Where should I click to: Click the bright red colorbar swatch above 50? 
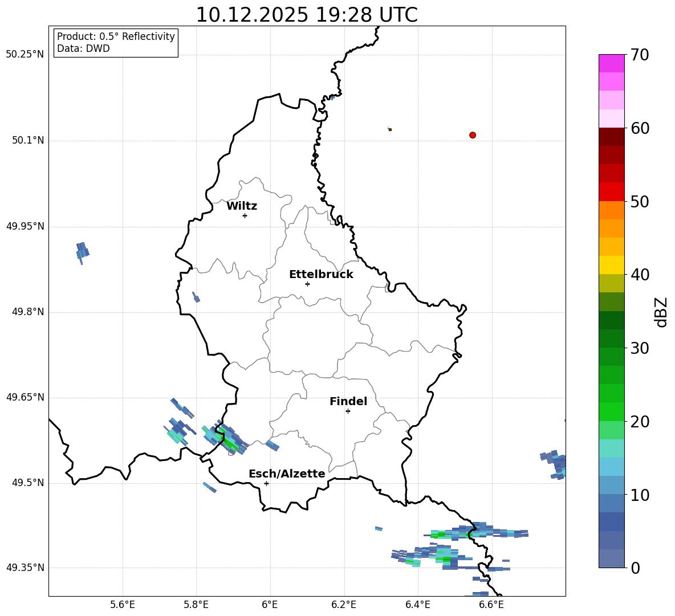611,192
